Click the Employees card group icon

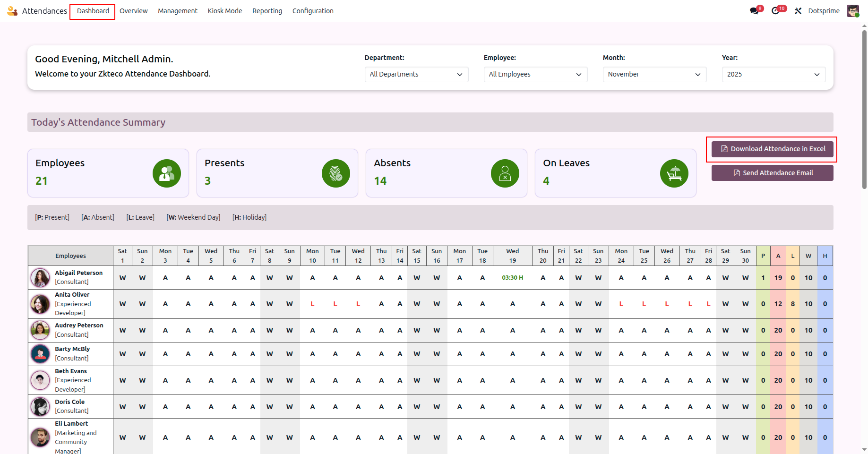pyautogui.click(x=166, y=173)
